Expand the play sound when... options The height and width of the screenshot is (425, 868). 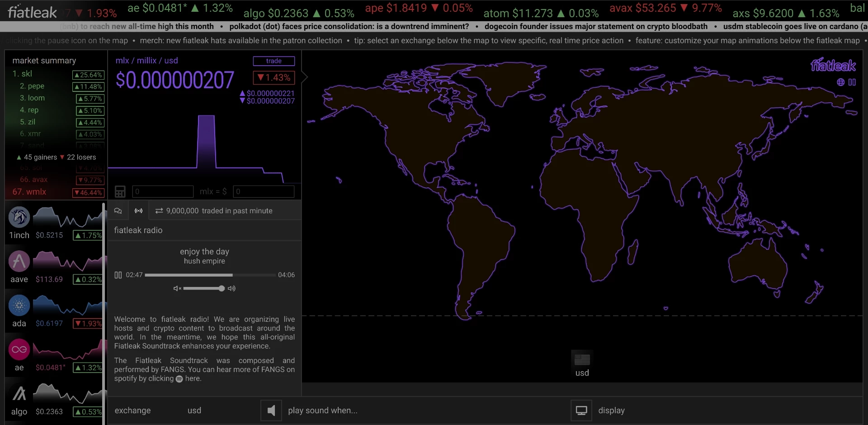click(323, 411)
